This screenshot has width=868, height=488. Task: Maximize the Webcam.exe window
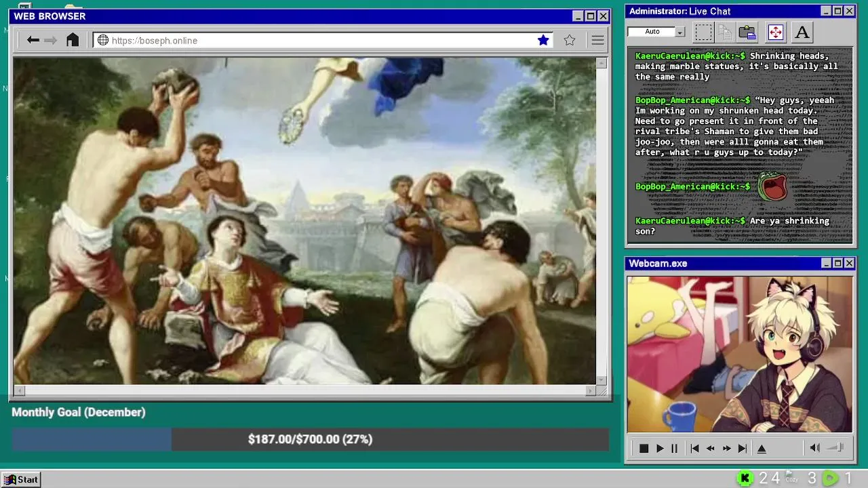[x=837, y=263]
